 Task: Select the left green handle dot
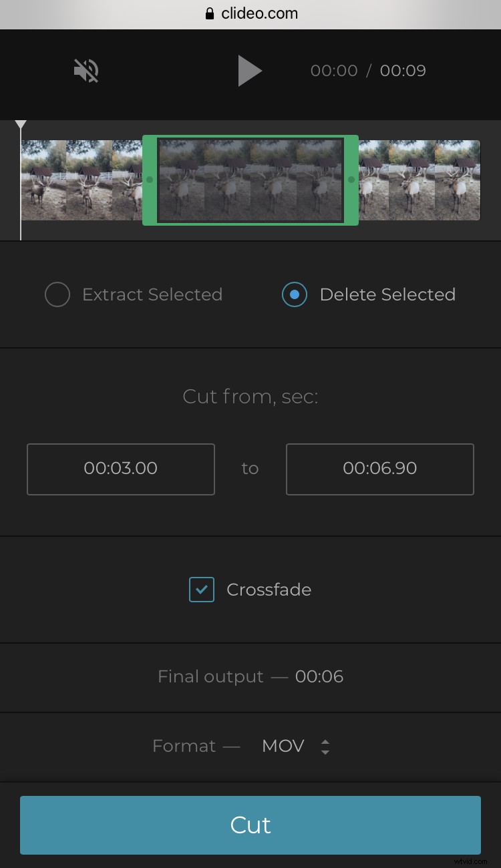point(150,179)
